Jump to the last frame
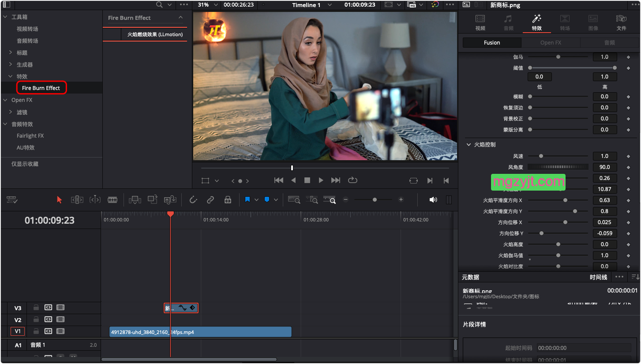641x364 pixels. coord(336,180)
